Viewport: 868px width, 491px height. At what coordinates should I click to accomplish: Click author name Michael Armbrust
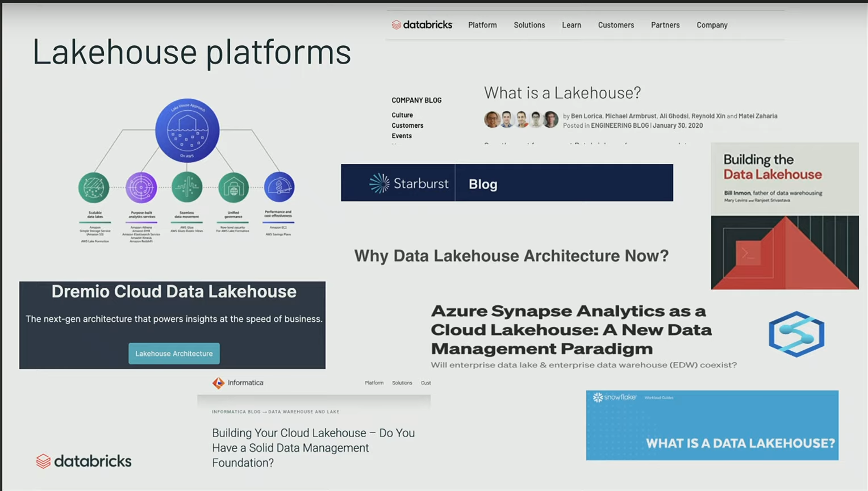631,116
